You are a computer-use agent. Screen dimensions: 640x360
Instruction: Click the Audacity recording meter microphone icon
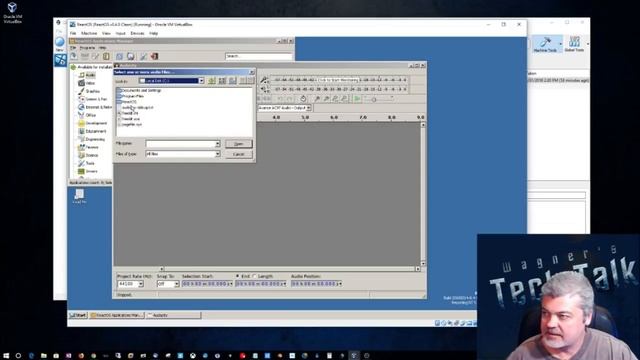coord(264,80)
